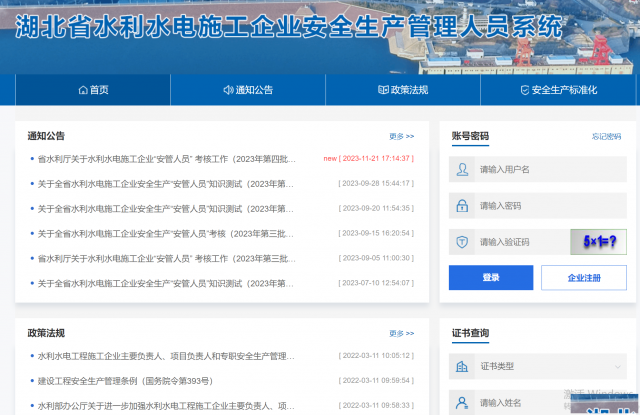Image resolution: width=640 pixels, height=415 pixels.
Task: Open the 通知公告 navigation tab
Action: point(248,90)
